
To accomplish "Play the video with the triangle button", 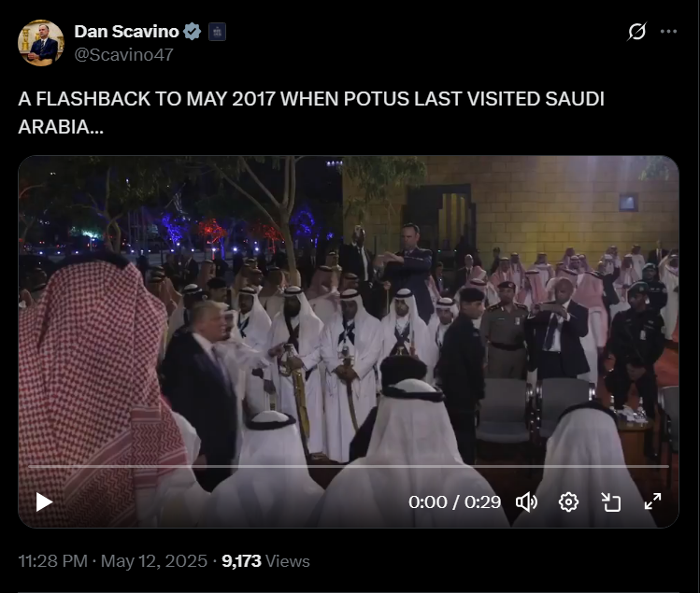I will tap(44, 502).
